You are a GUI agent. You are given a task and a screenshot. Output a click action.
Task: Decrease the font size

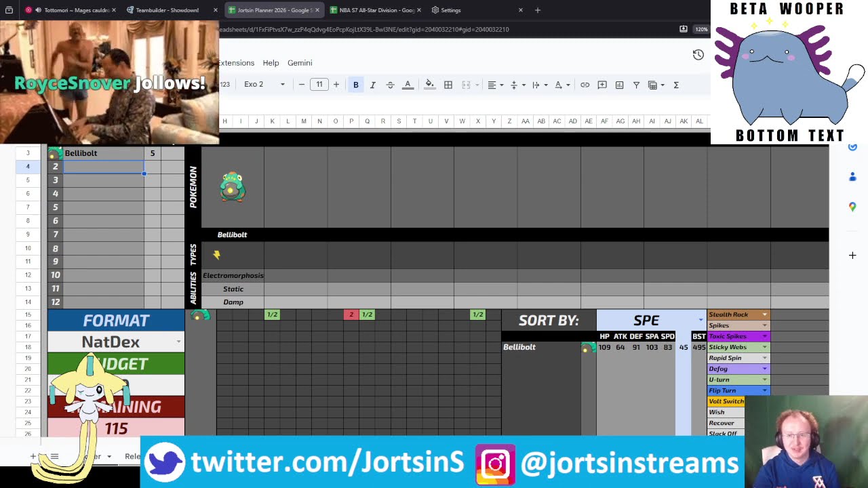[302, 85]
